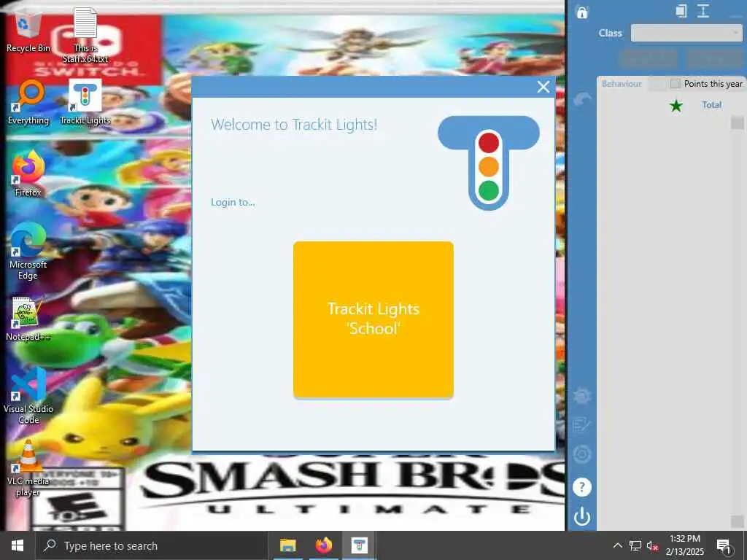Click the network icon in the system tray

pyautogui.click(x=635, y=545)
